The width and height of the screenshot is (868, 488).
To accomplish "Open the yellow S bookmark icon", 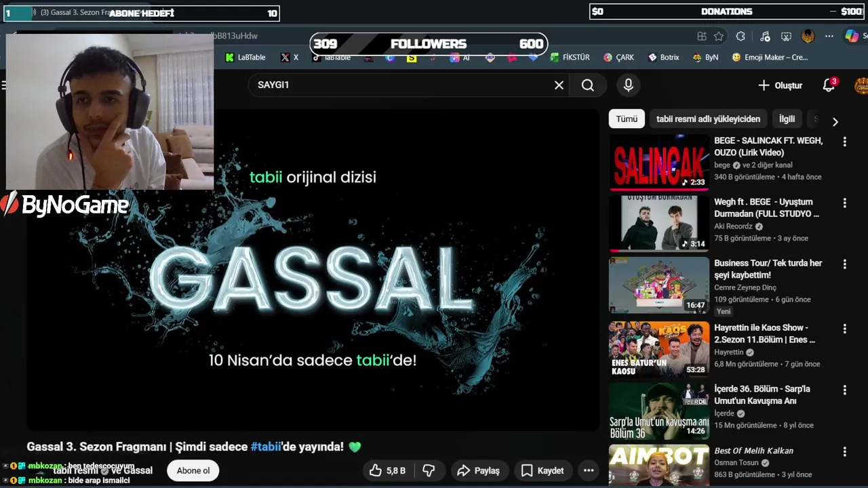I will pyautogui.click(x=412, y=58).
